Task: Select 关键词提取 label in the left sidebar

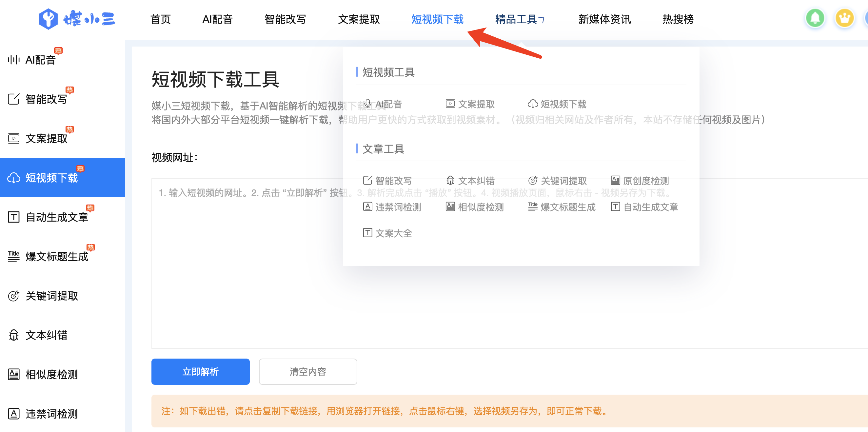Action: pos(52,296)
